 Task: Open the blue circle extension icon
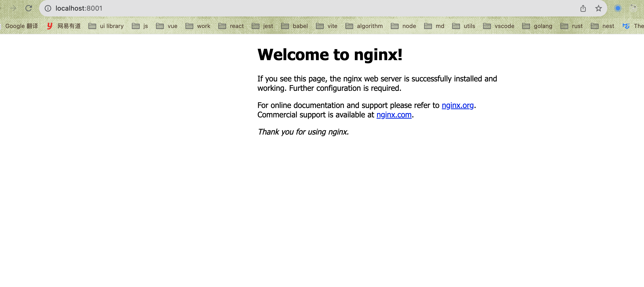coord(617,8)
